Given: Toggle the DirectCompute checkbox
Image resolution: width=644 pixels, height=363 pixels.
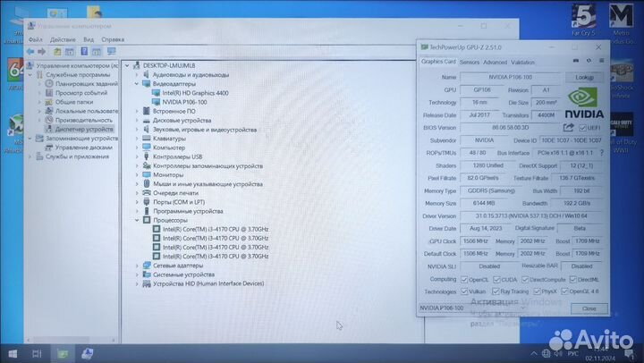Looking at the screenshot, I should click(525, 280).
